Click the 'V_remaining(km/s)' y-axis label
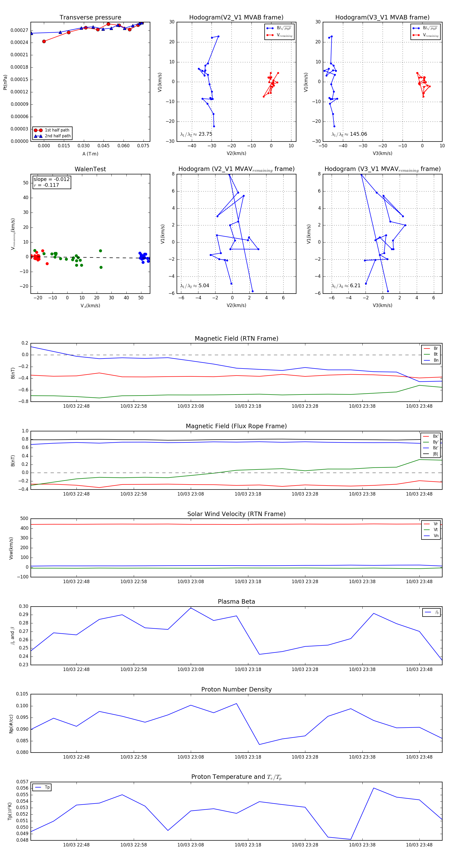Viewport: 473px width, 868px height. pyautogui.click(x=13, y=234)
